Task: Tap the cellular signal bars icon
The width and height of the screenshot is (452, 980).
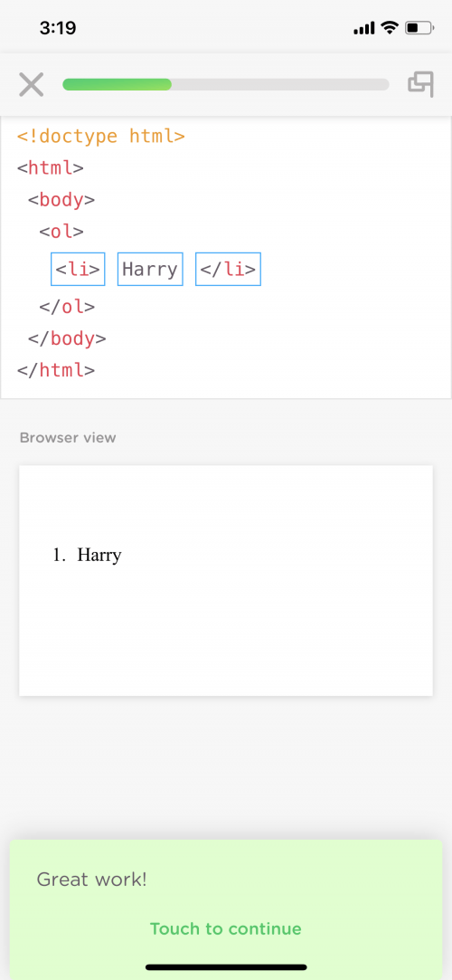Action: 363,29
